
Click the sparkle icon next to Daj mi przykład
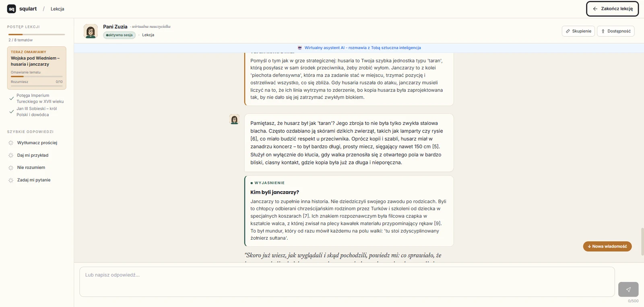click(x=11, y=156)
